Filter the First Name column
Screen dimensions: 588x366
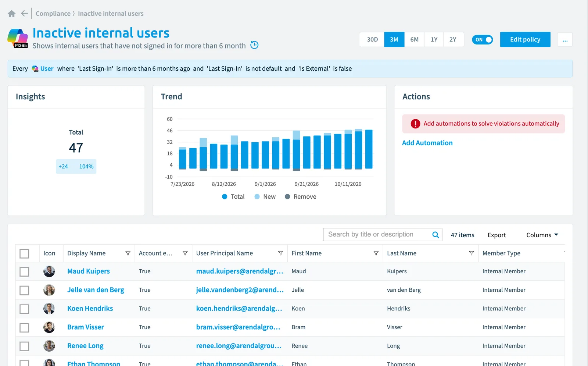(x=376, y=253)
